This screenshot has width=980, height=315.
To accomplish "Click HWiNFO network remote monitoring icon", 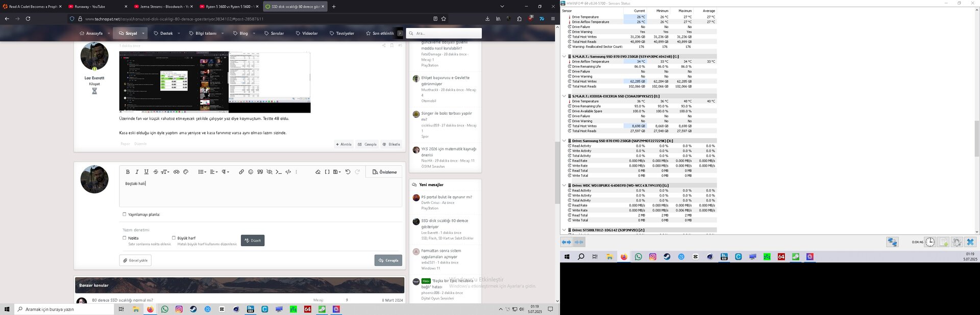I will (892, 242).
